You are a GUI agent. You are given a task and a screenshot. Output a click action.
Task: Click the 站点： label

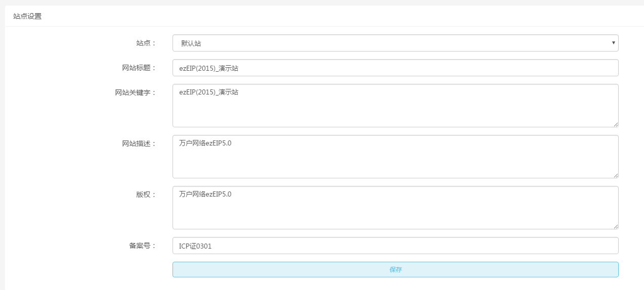pyautogui.click(x=146, y=43)
